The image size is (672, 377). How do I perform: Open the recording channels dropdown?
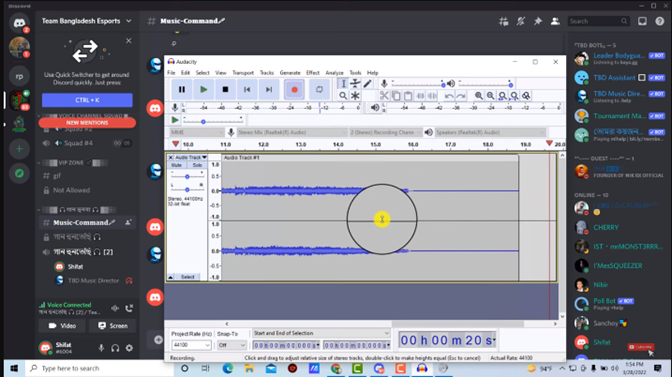[x=386, y=132]
